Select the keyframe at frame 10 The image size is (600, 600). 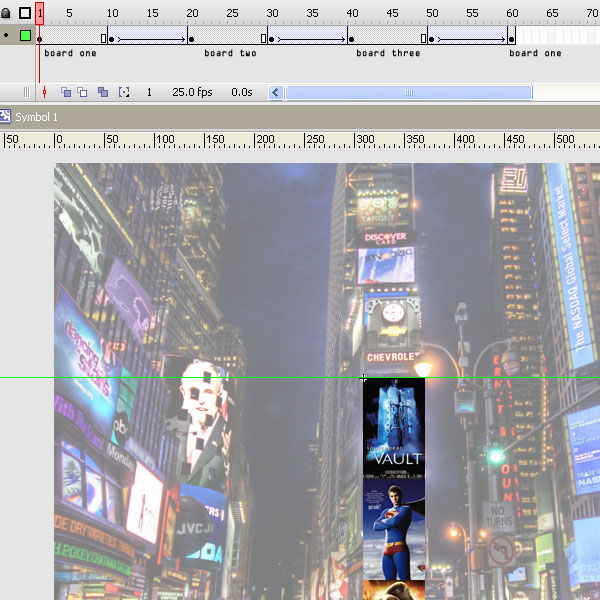tap(111, 39)
